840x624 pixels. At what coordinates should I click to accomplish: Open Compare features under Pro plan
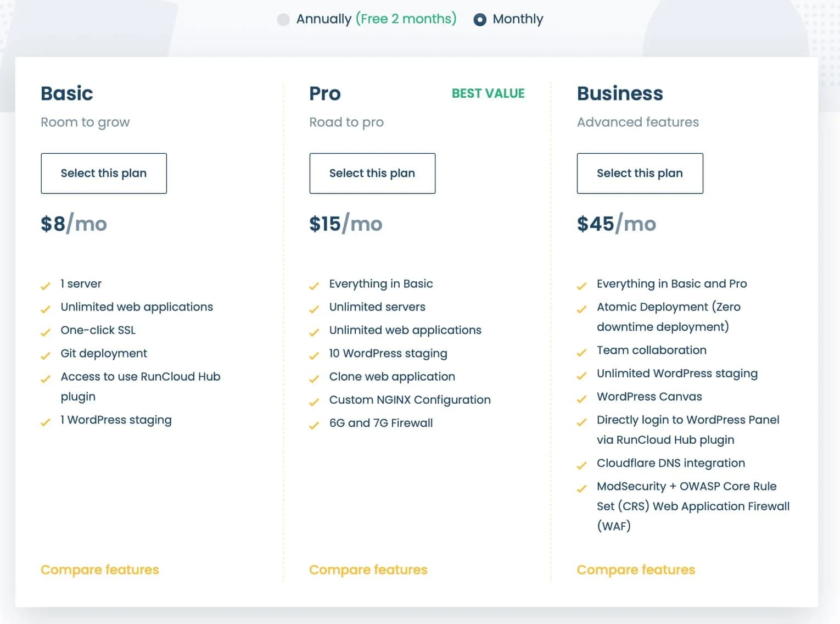tap(368, 570)
